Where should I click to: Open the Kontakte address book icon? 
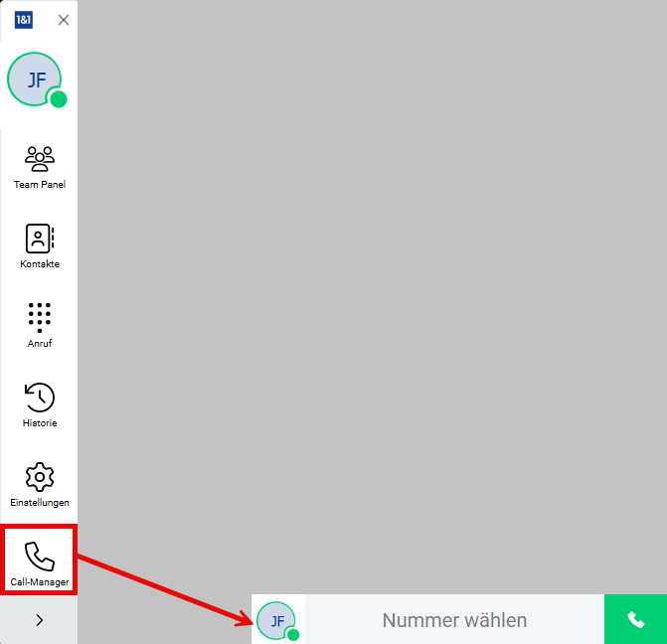coord(40,239)
